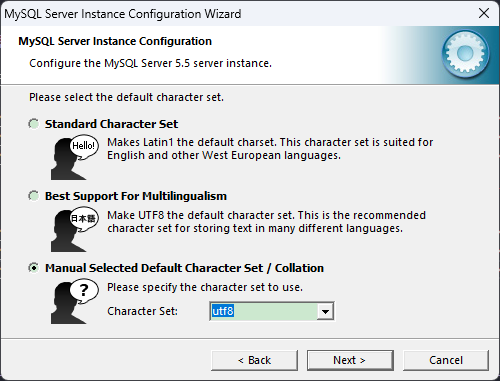Click the "Best Support For Multilingualism" label
This screenshot has height=381, width=500.
coord(136,196)
